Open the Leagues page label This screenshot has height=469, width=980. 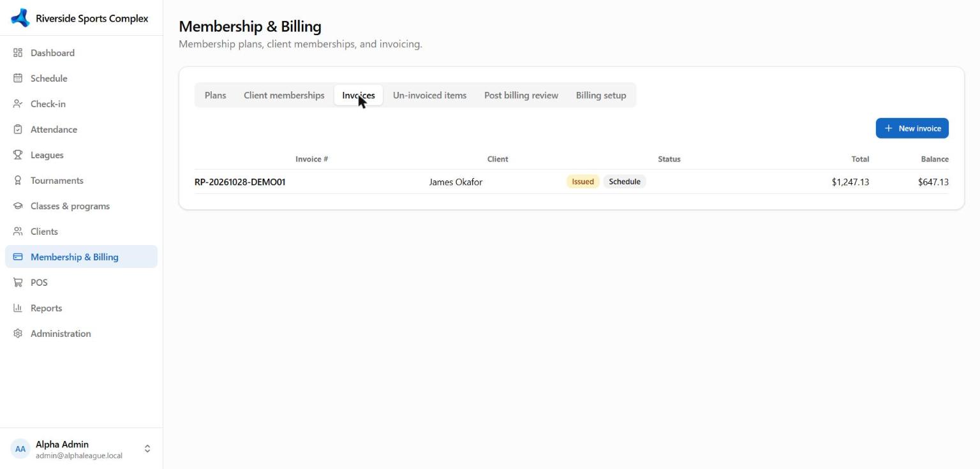point(47,155)
